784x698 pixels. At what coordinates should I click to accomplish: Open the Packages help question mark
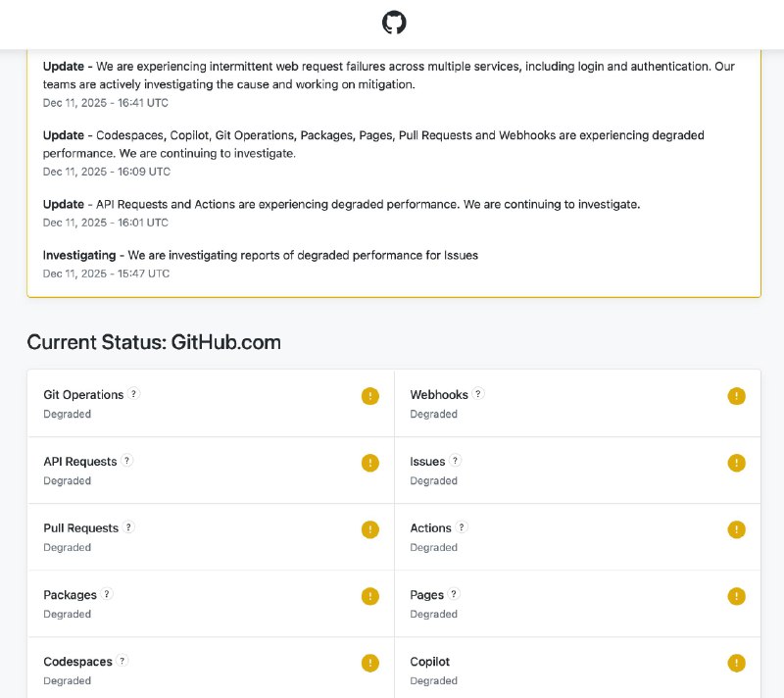(x=106, y=594)
